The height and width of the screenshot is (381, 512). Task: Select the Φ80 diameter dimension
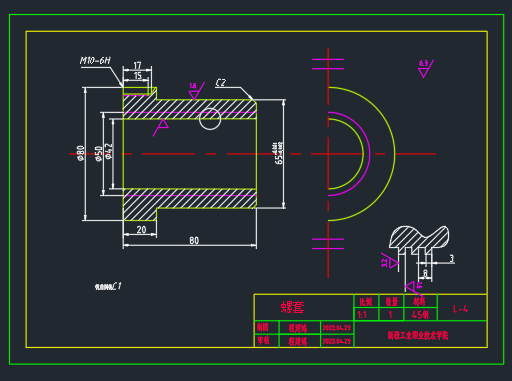[x=81, y=153]
